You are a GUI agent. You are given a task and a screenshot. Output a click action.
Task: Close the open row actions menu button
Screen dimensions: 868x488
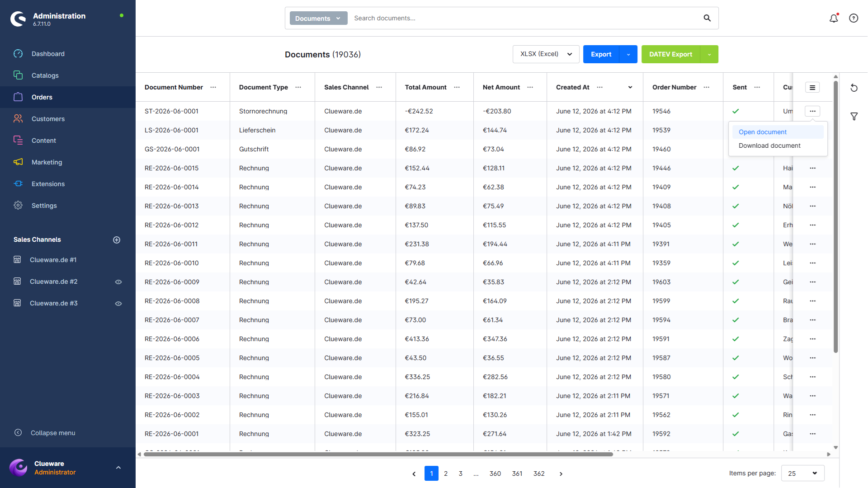pos(812,111)
